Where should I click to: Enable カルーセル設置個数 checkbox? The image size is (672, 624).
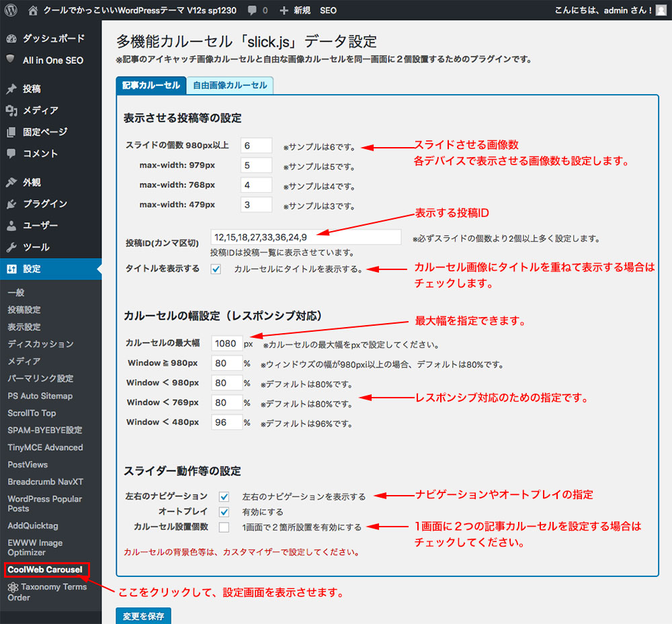[224, 527]
